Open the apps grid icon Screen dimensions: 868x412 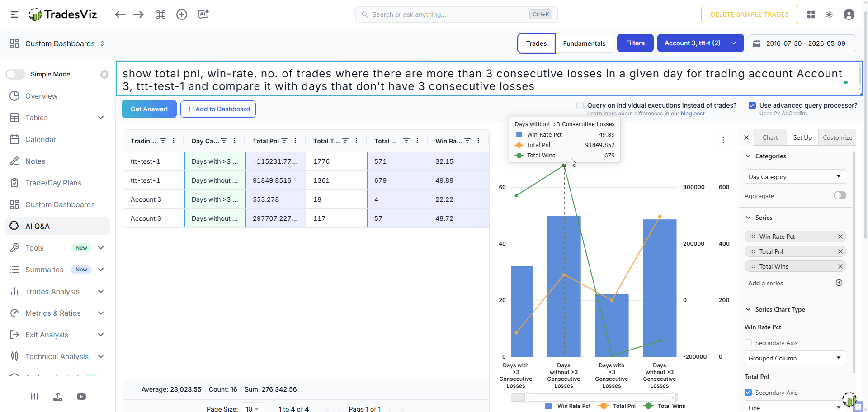[811, 14]
